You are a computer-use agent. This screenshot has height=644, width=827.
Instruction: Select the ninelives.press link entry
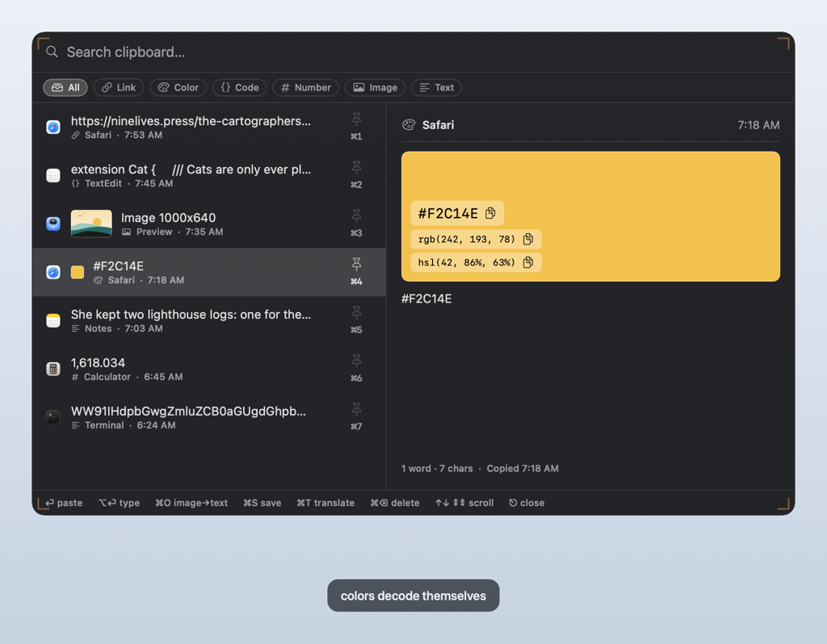209,127
